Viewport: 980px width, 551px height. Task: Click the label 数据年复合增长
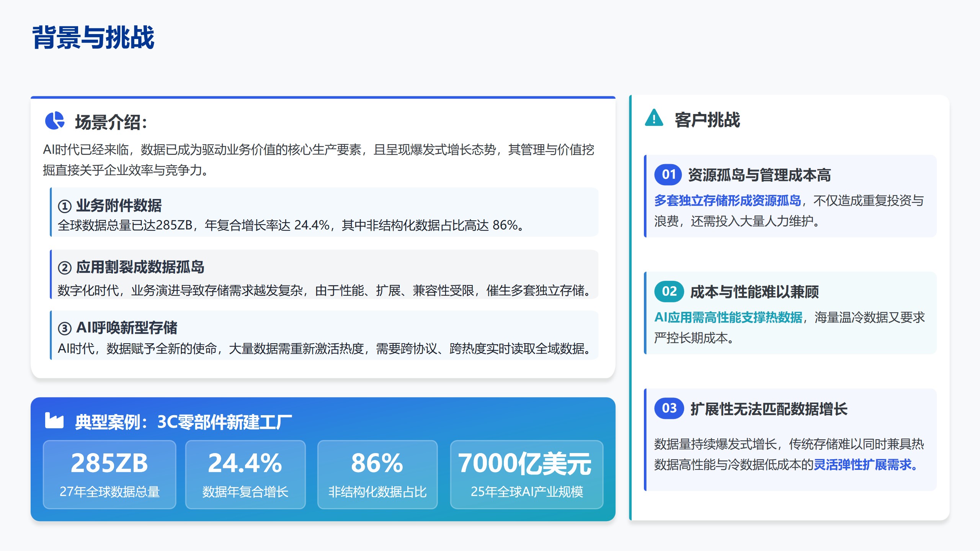pyautogui.click(x=245, y=492)
